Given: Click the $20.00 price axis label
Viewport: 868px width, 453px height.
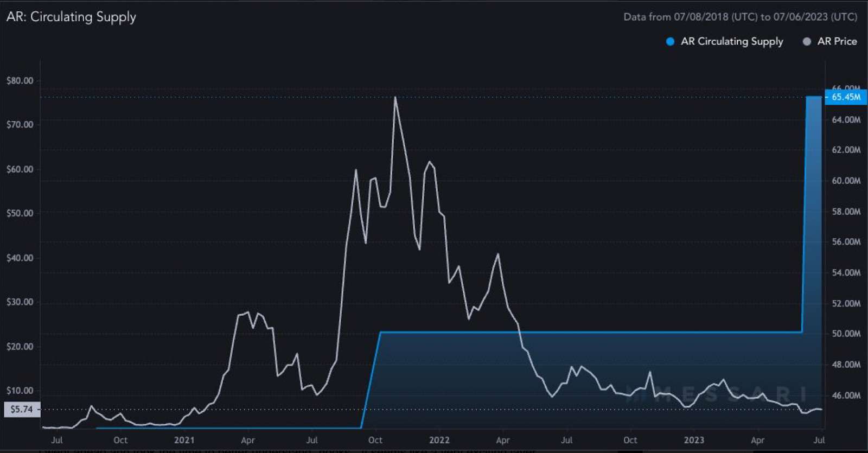Looking at the screenshot, I should [x=20, y=346].
